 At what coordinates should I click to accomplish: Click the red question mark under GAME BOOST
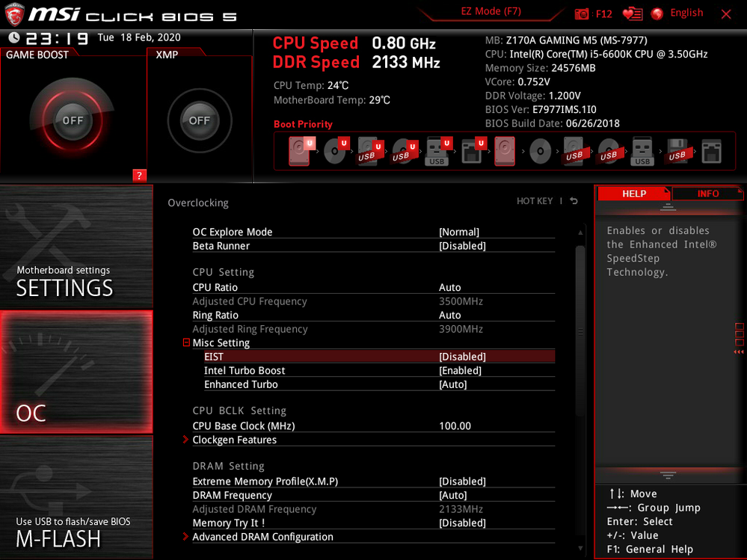point(138,176)
